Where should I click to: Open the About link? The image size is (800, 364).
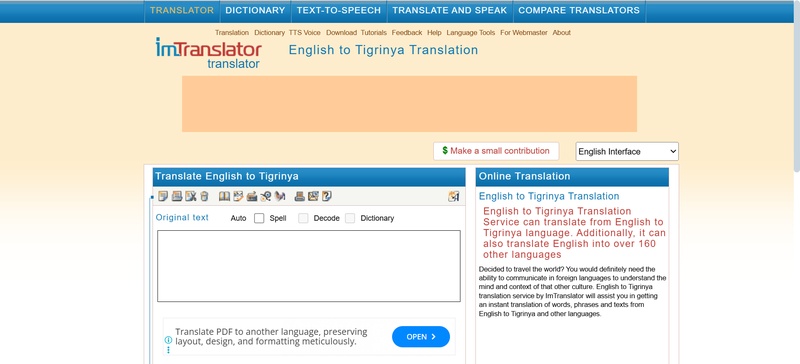pyautogui.click(x=562, y=33)
